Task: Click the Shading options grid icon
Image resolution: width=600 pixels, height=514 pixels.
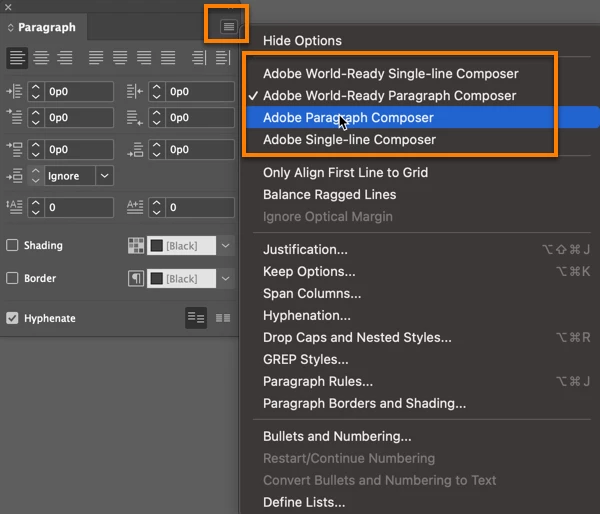Action: pos(136,245)
